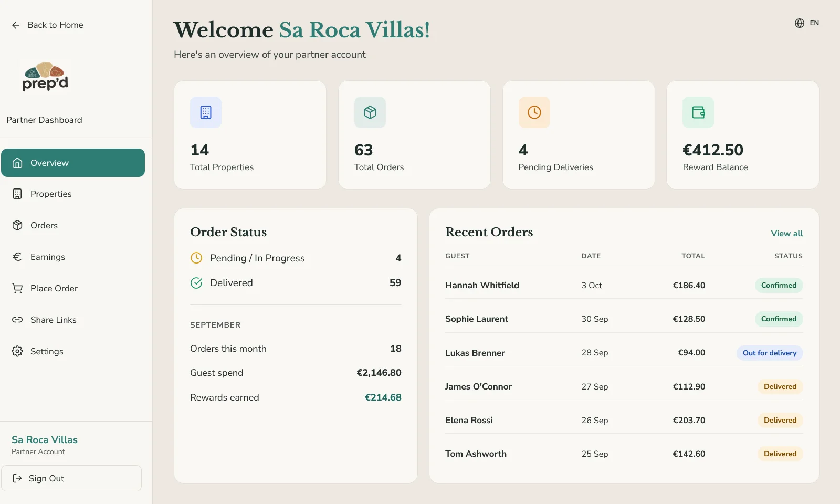The width and height of the screenshot is (840, 504).
Task: Click the Orders this month count 18
Action: pos(396,349)
